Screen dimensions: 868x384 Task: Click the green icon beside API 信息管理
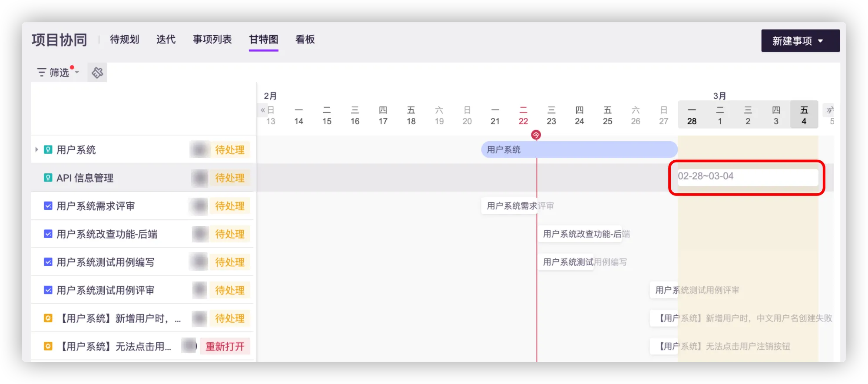[x=48, y=178]
